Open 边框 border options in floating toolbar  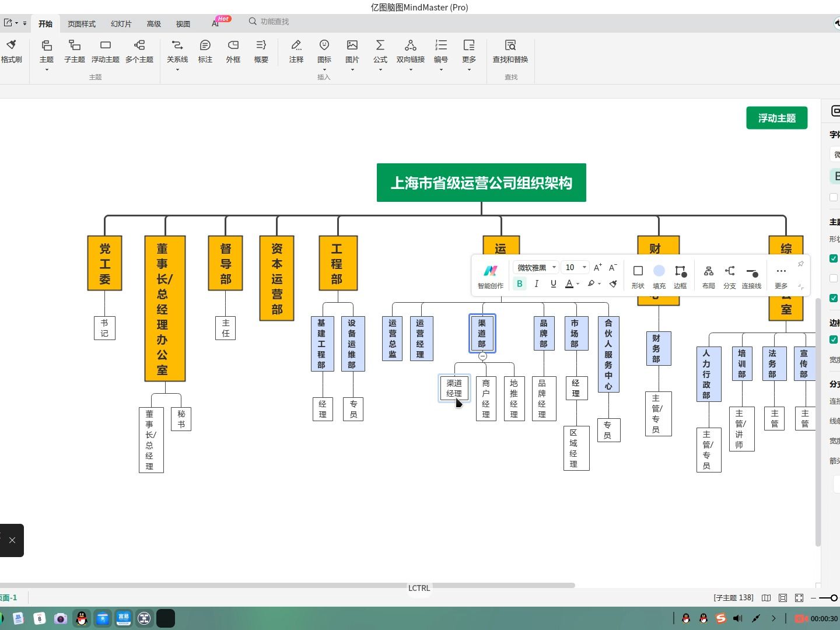tap(680, 276)
